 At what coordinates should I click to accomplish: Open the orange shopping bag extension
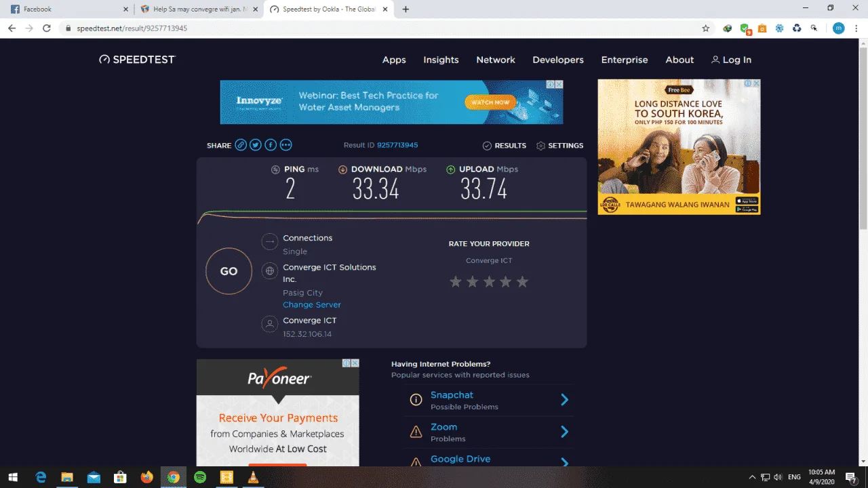(762, 28)
